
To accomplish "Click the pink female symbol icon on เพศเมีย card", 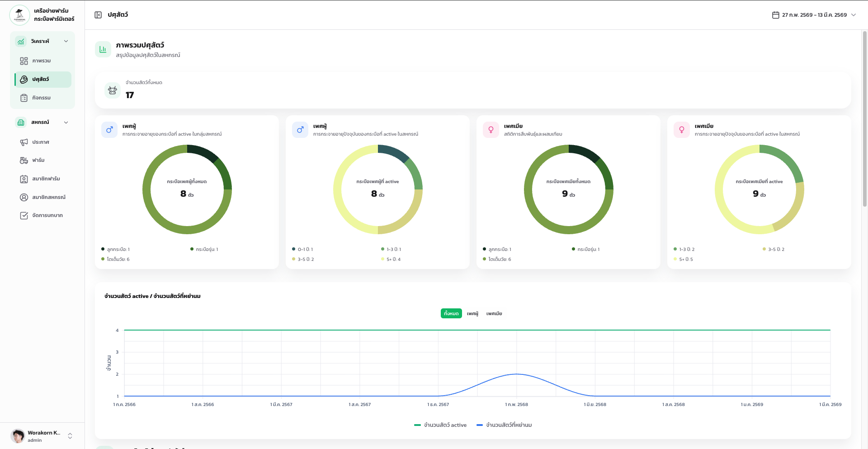I will (491, 130).
